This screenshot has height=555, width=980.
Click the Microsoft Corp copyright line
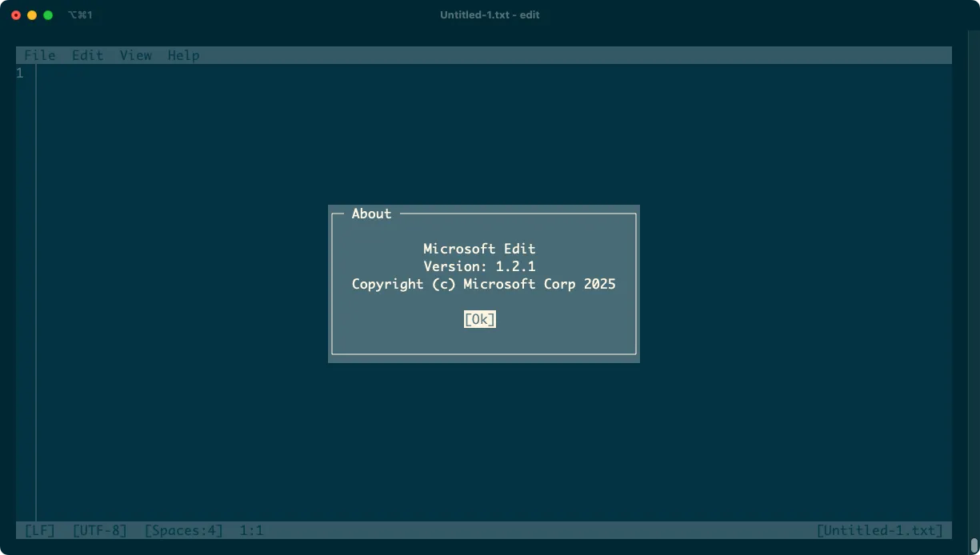484,284
